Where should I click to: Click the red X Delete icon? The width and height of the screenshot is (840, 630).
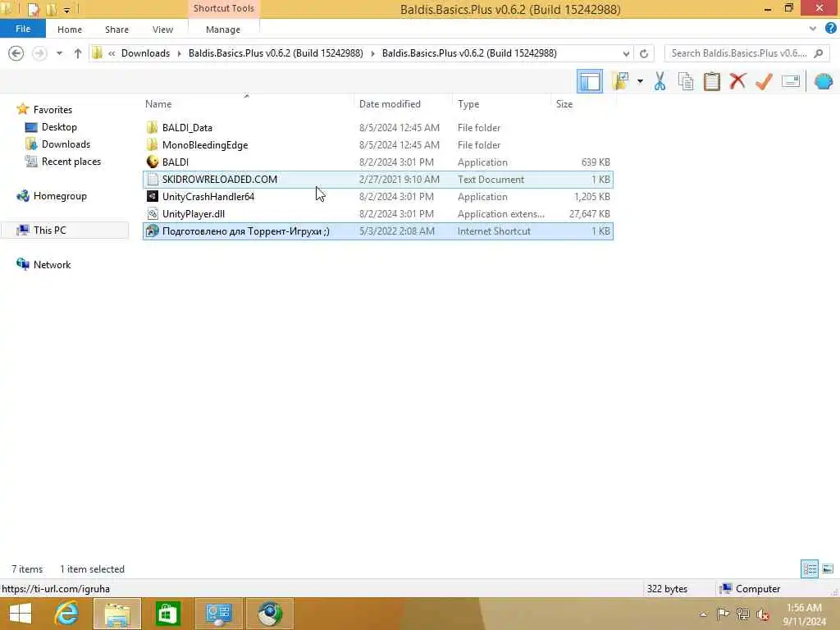pyautogui.click(x=737, y=81)
